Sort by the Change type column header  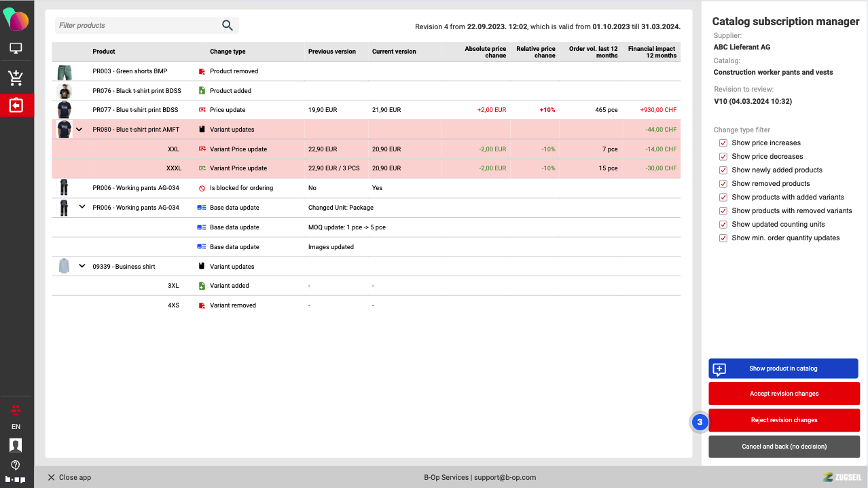tap(228, 52)
